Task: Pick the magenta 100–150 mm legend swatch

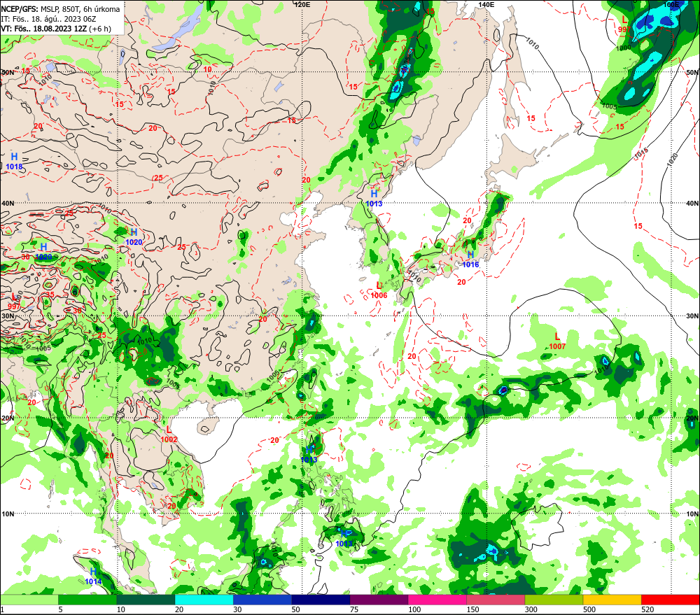Action: tap(437, 600)
